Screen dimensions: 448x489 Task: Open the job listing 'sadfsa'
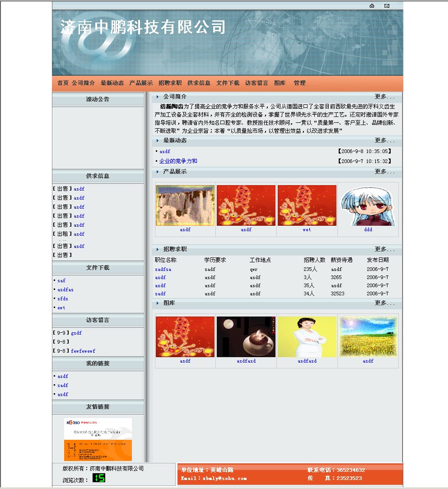pos(163,270)
